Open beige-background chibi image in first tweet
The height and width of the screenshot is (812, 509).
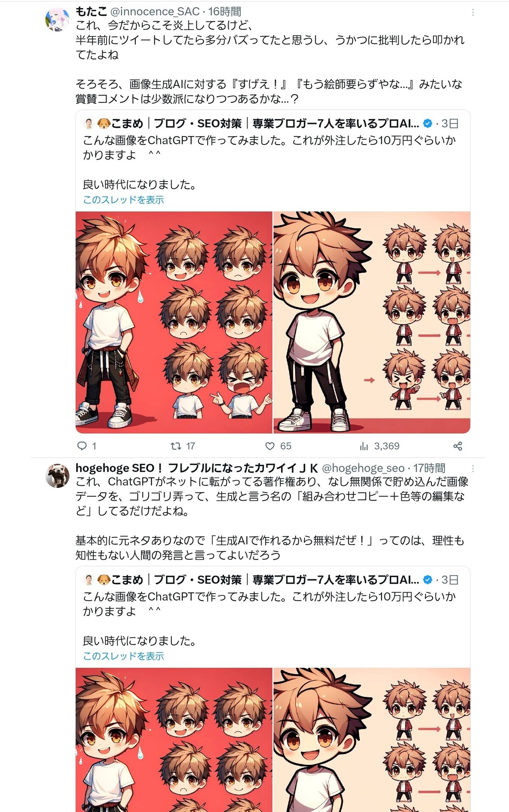tap(372, 322)
